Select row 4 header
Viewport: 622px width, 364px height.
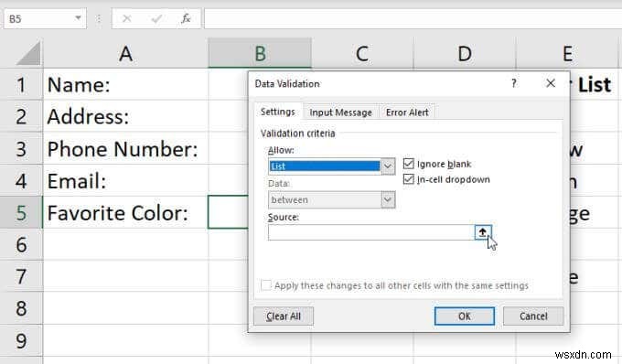[x=21, y=180]
